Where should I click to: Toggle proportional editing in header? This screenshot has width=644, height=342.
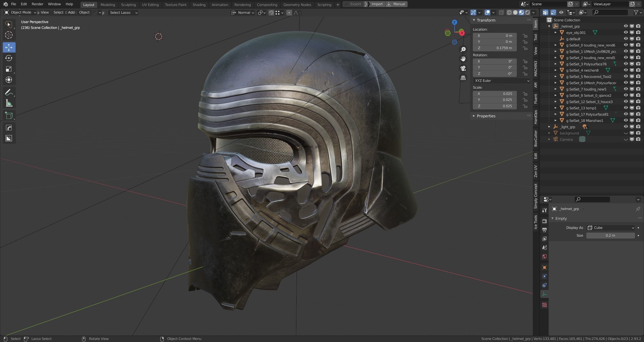289,13
